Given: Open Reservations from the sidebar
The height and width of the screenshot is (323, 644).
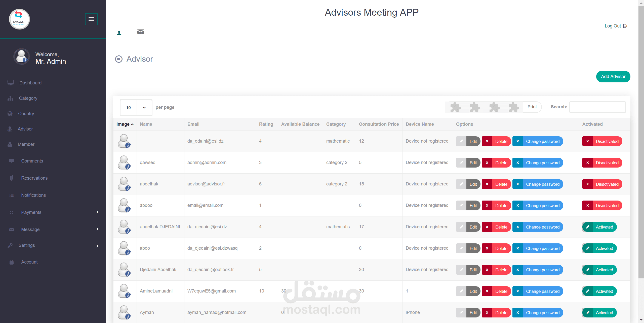Looking at the screenshot, I should coord(34,178).
